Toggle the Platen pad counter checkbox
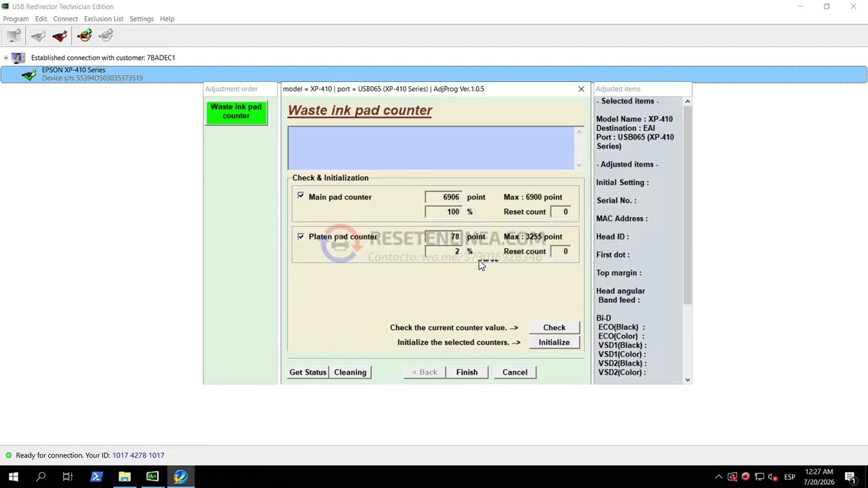 (x=300, y=237)
